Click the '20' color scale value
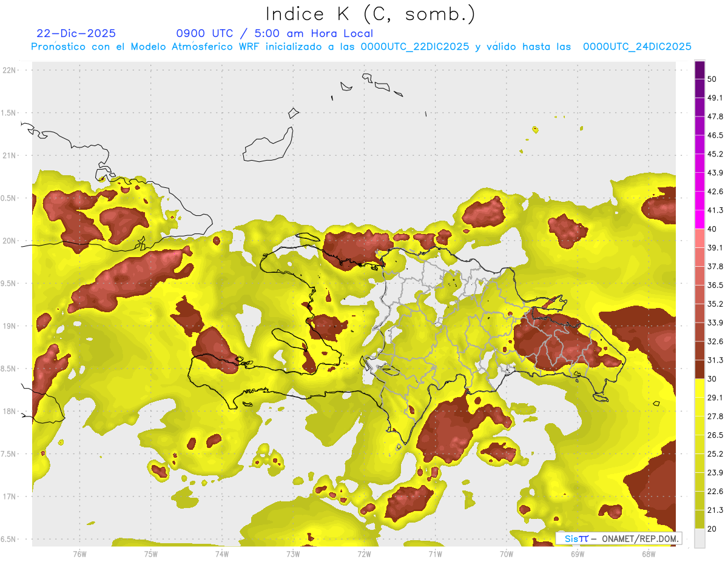This screenshot has height=562, width=728. (712, 529)
